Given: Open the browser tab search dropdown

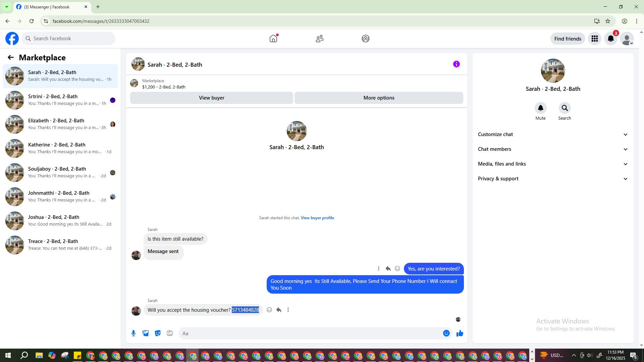Looking at the screenshot, I should pos(6,7).
